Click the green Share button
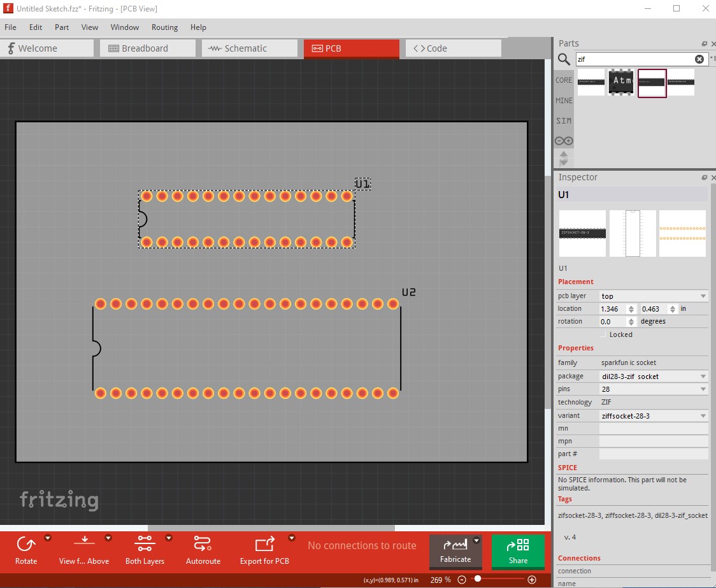 tap(518, 552)
